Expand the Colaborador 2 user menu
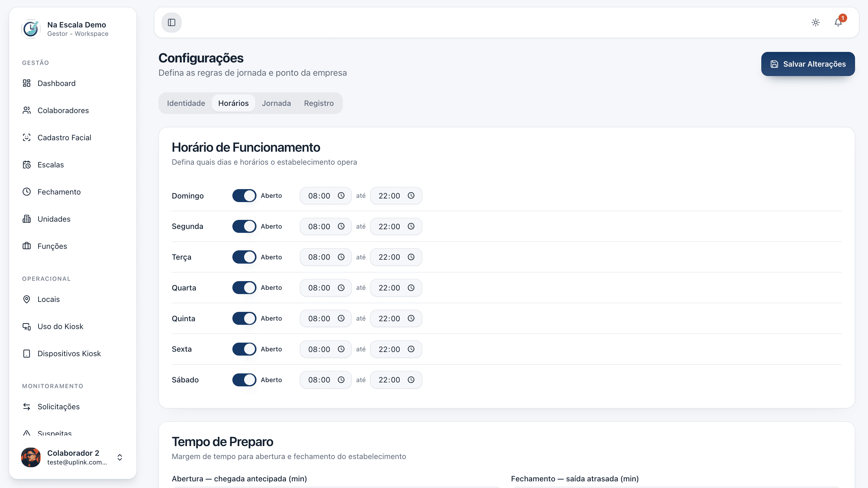The image size is (868, 488). (120, 457)
